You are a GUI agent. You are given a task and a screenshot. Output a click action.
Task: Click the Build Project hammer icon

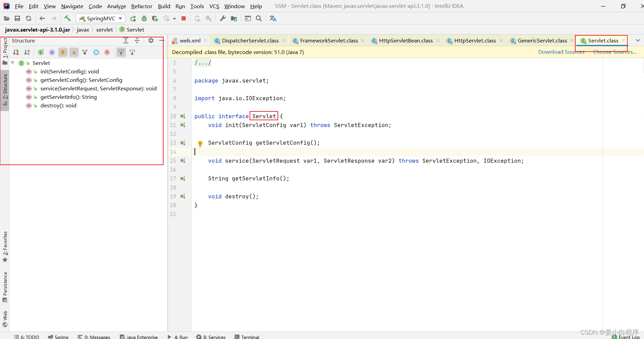(67, 18)
